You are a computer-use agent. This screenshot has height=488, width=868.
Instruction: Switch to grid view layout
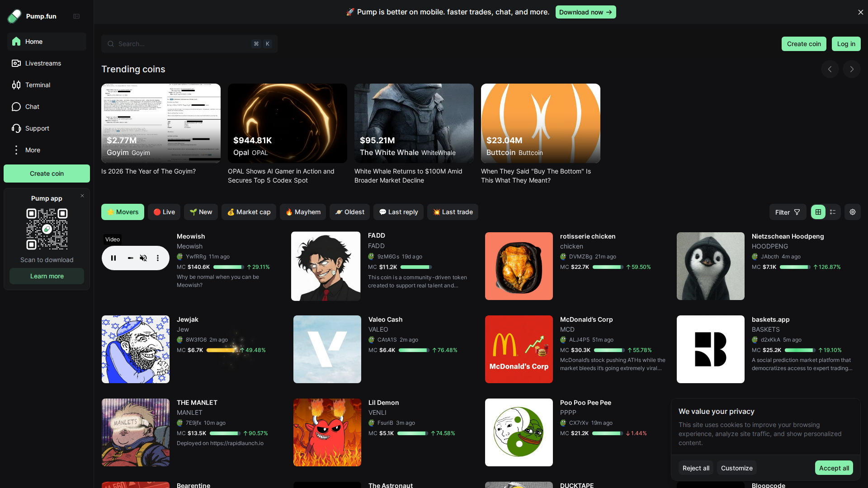point(818,212)
